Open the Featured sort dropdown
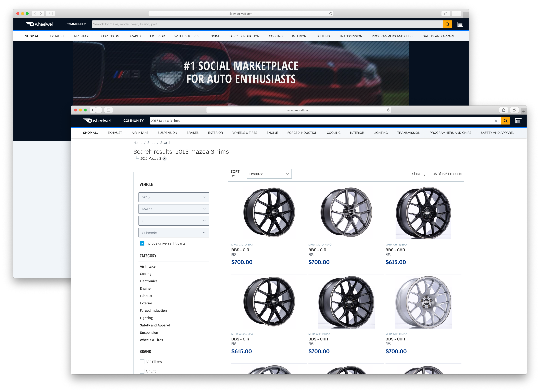The width and height of the screenshot is (540, 392). 269,174
